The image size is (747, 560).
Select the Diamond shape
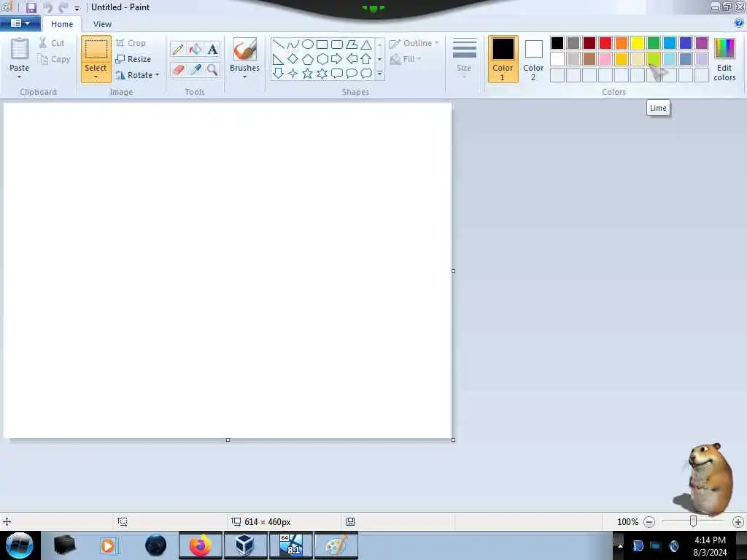click(293, 59)
